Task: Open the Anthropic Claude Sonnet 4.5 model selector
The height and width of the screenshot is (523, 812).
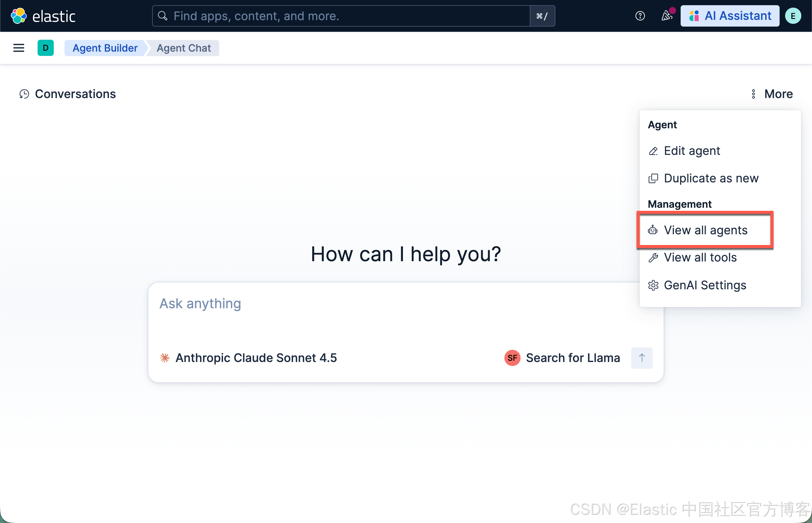Action: click(249, 358)
